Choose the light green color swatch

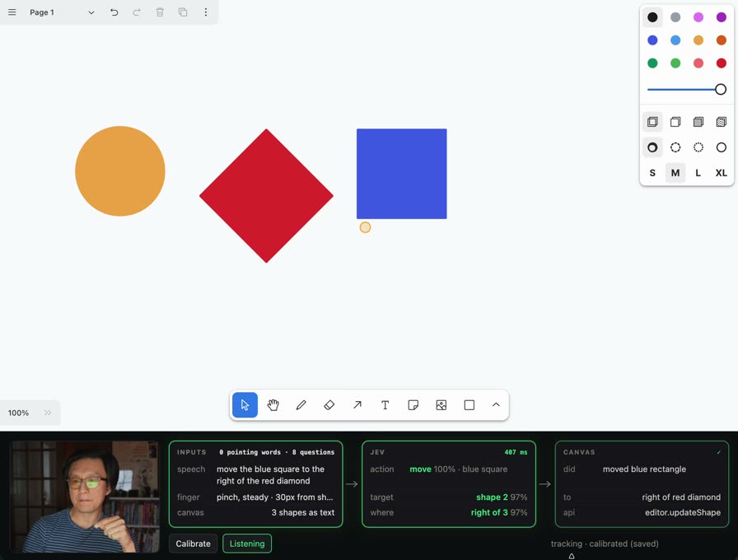tap(675, 63)
